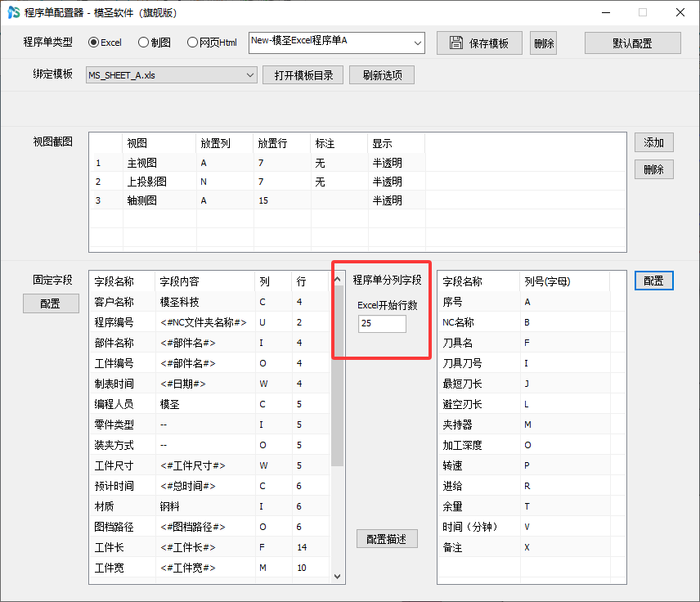Select the 网页Html program sheet type
This screenshot has height=602, width=700.
pos(212,43)
